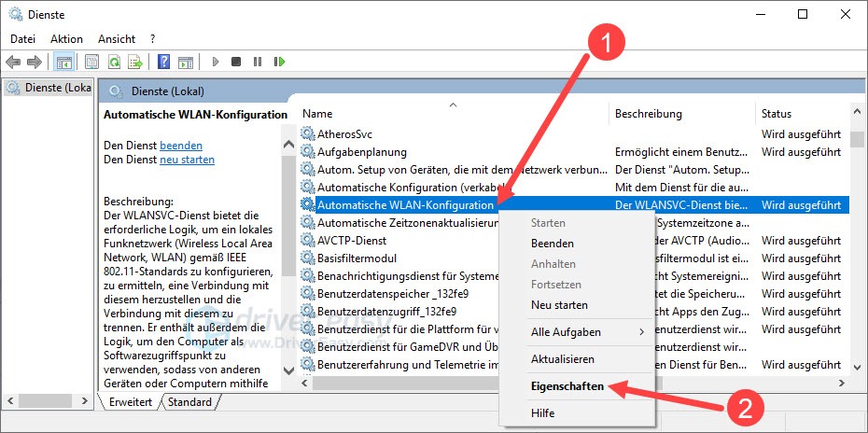The width and height of the screenshot is (868, 433).
Task: Click the gear icon next to AVCTP-Dienst
Action: (307, 241)
